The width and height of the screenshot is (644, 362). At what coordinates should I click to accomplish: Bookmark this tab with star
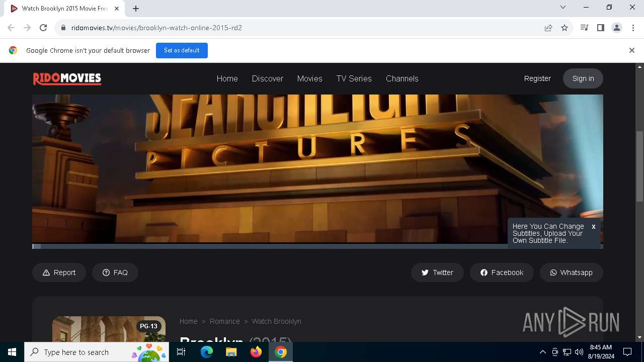565,28
